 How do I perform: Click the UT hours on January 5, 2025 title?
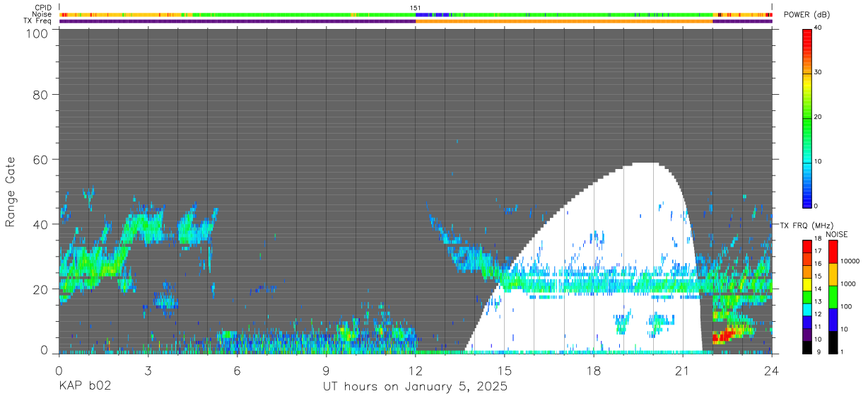(x=415, y=387)
